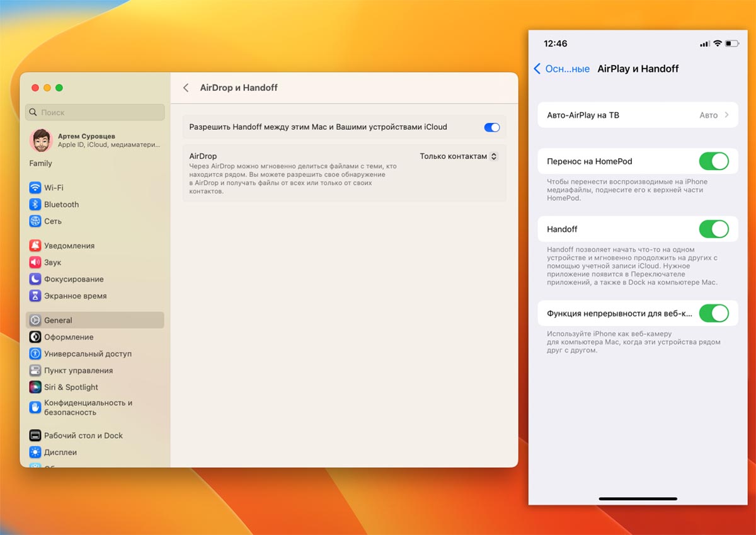
Task: Tap the Осн...ные back button on iPhone
Action: pos(561,69)
